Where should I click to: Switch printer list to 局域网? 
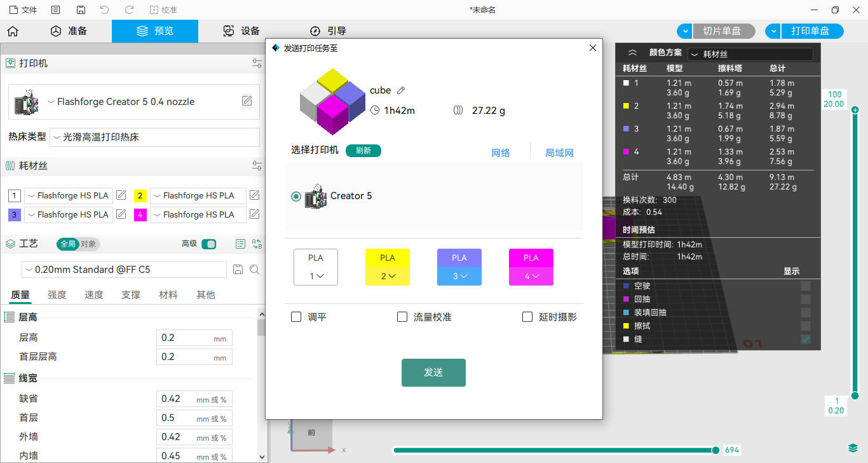point(559,153)
